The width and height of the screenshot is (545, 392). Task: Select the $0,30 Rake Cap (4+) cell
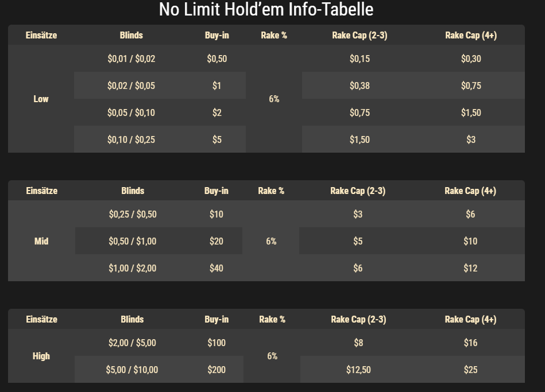tap(471, 59)
